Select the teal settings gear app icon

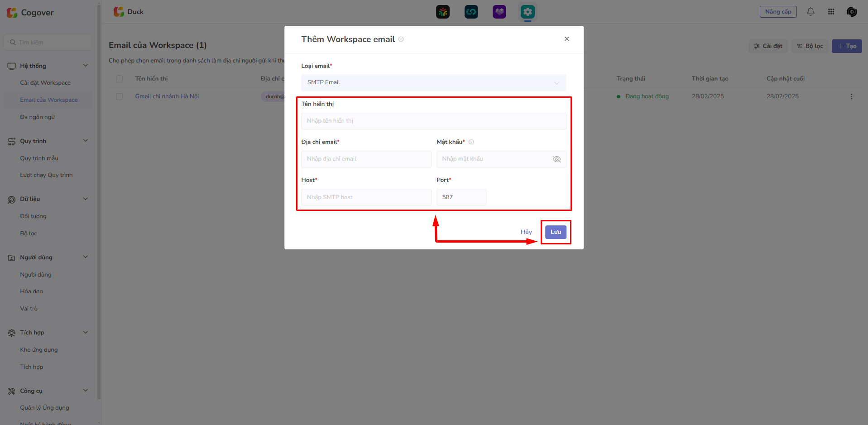point(528,12)
